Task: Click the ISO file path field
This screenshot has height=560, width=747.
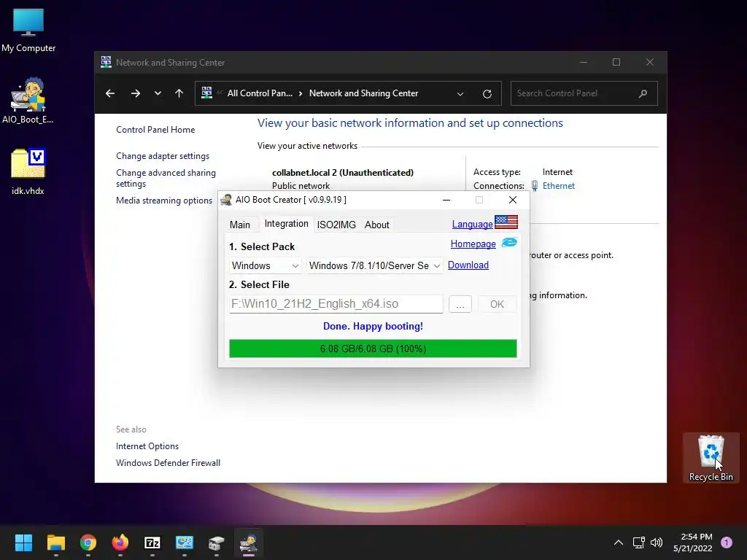Action: [x=336, y=304]
